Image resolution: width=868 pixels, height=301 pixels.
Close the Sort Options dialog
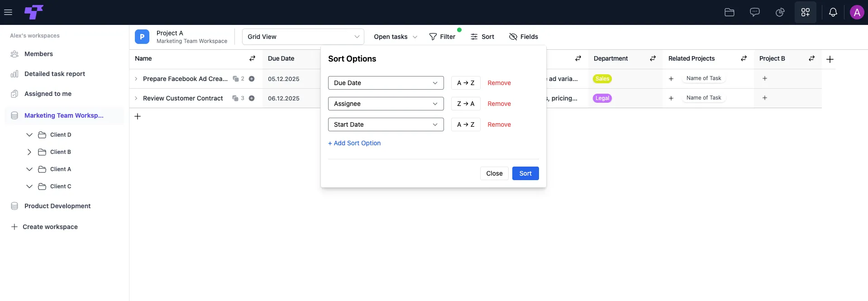point(494,173)
